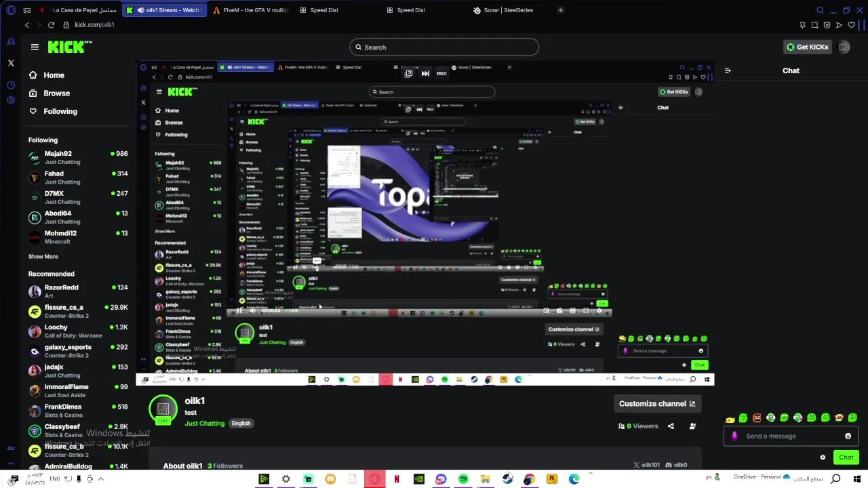
Task: Open FrankDimes Slots & Casino channel
Action: [78, 411]
